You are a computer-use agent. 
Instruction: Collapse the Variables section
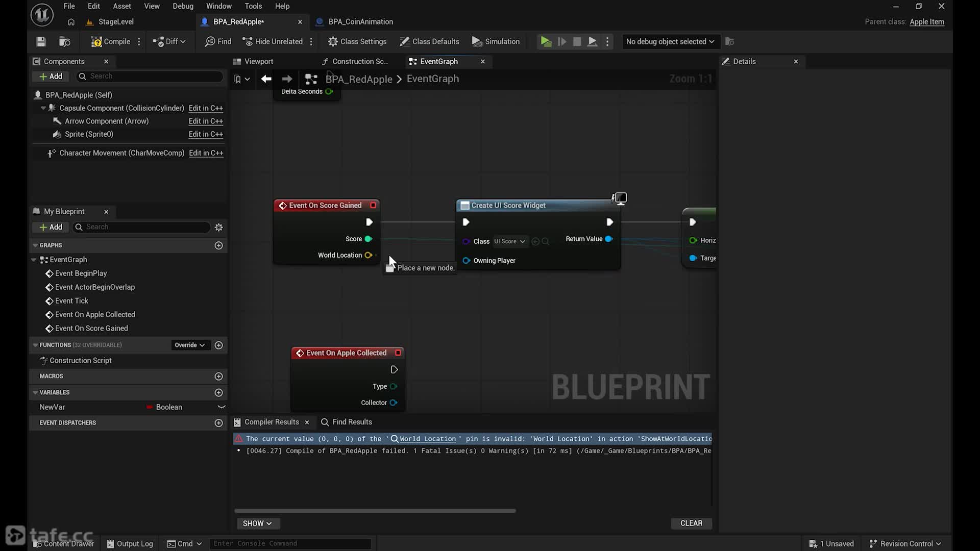[x=35, y=393]
